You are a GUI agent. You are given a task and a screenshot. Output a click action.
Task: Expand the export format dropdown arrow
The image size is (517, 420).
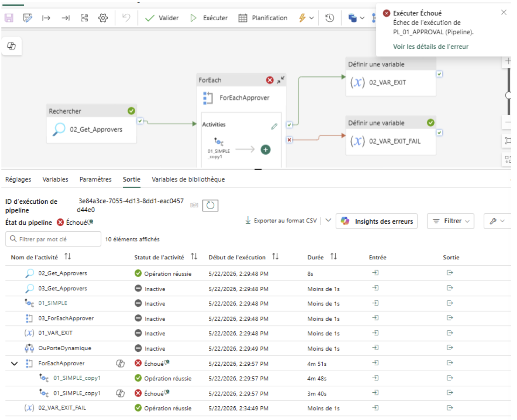[328, 221]
